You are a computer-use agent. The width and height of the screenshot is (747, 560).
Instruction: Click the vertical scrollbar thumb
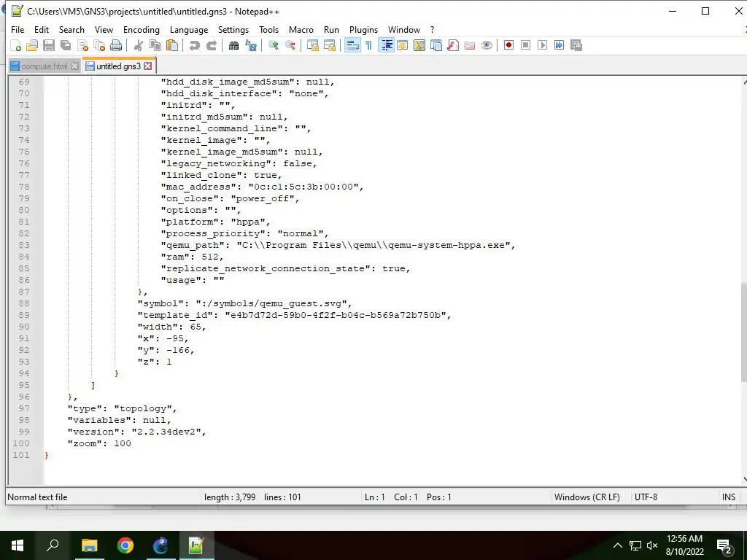pos(743,332)
